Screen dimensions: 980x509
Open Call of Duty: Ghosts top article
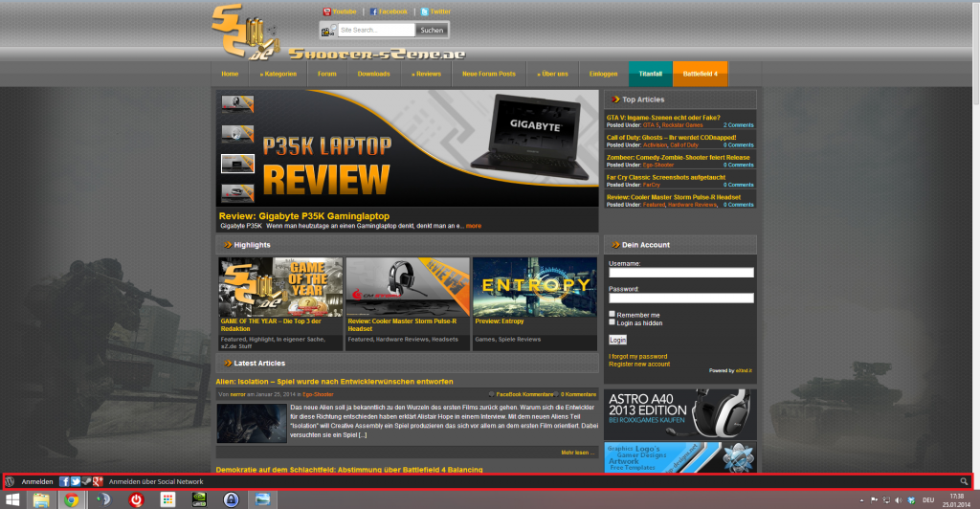671,138
